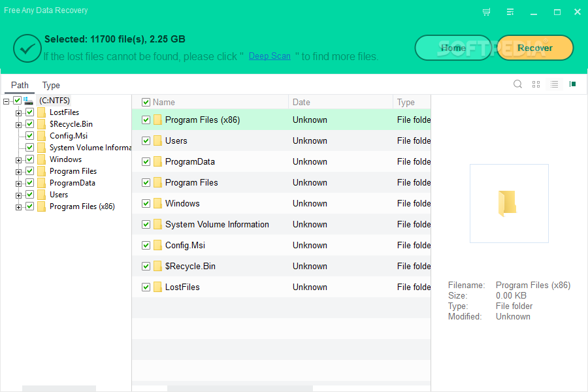The image size is (588, 392).
Task: Click the LostFiles folder icon in tree
Action: 42,112
